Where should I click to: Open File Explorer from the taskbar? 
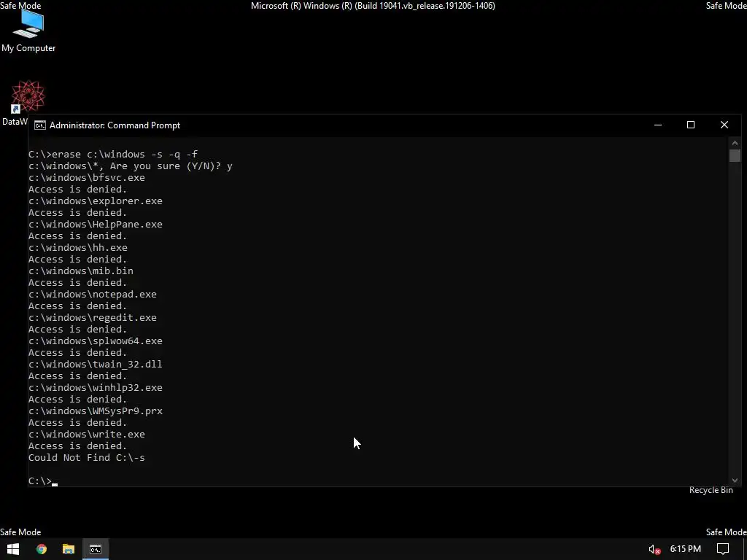tap(69, 549)
